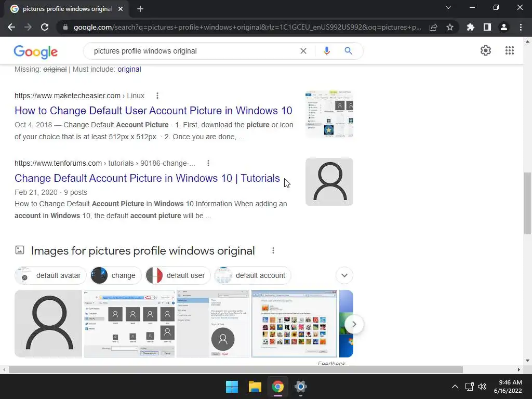Screen dimensions: 532x399
Task: Open 'Change Default Account Picture in Windows 10' tutorial
Action: [147, 178]
